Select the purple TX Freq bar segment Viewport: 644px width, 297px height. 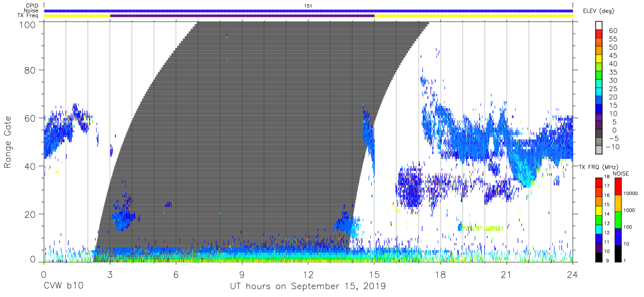[x=242, y=16]
